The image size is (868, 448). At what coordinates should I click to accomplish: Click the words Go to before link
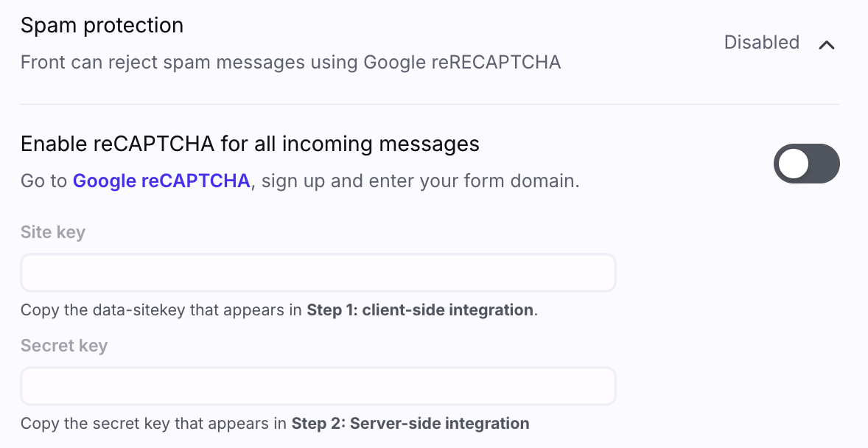pyautogui.click(x=43, y=181)
